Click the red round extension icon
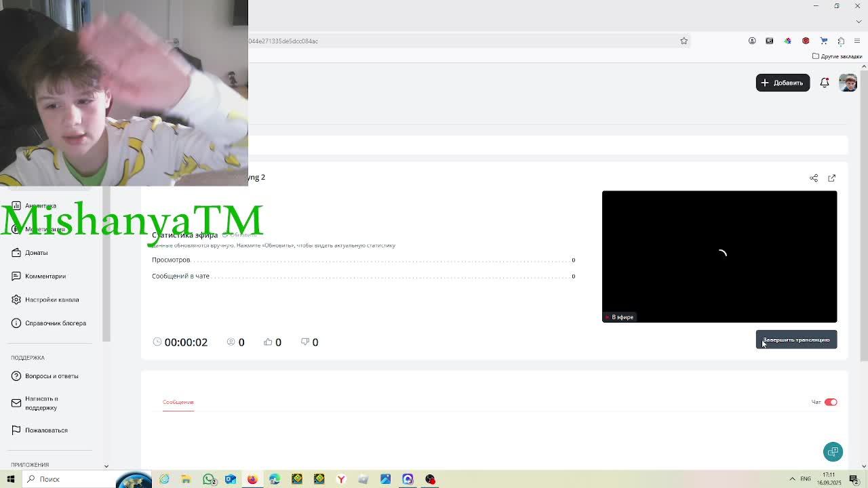 point(806,41)
